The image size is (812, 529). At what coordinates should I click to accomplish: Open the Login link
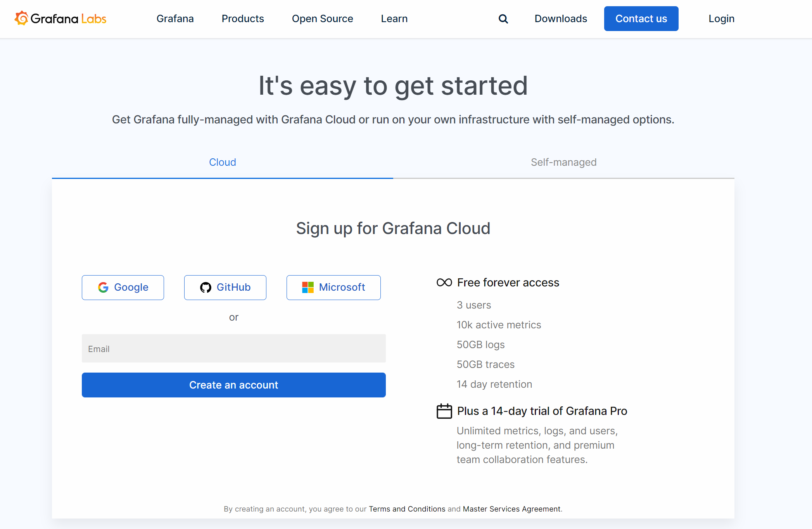721,19
